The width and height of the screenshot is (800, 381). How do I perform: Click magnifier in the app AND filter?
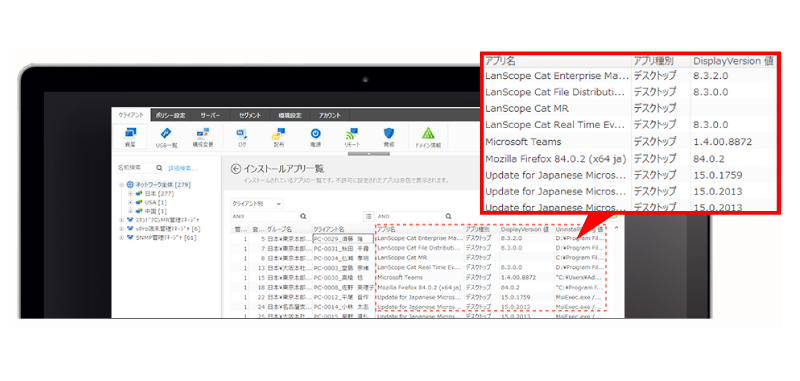tap(449, 216)
